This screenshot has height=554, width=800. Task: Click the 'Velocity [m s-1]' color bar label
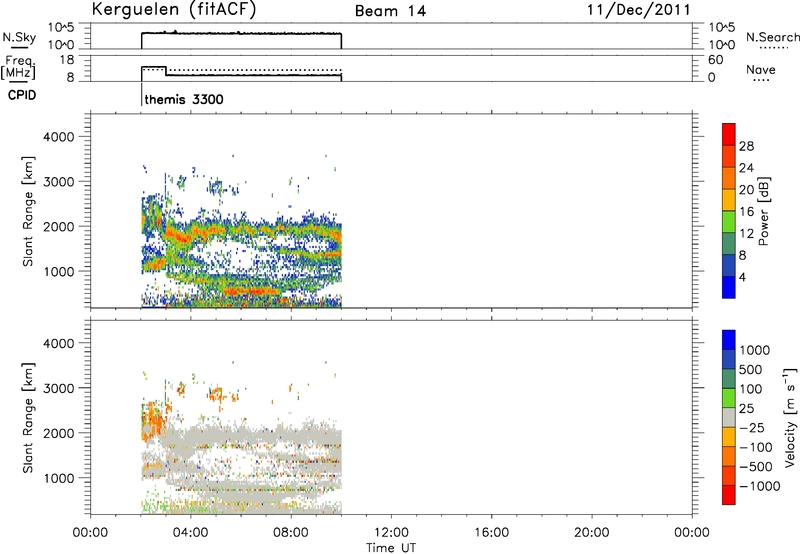click(x=790, y=417)
